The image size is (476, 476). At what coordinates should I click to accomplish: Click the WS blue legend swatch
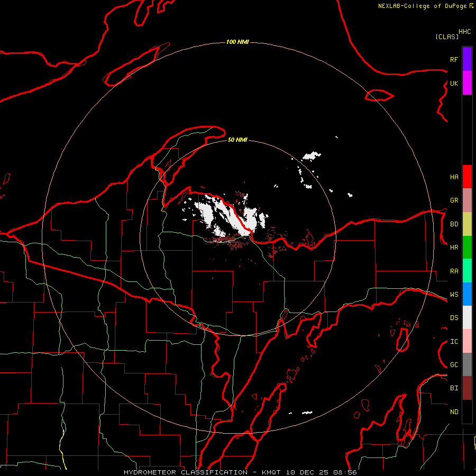point(467,294)
